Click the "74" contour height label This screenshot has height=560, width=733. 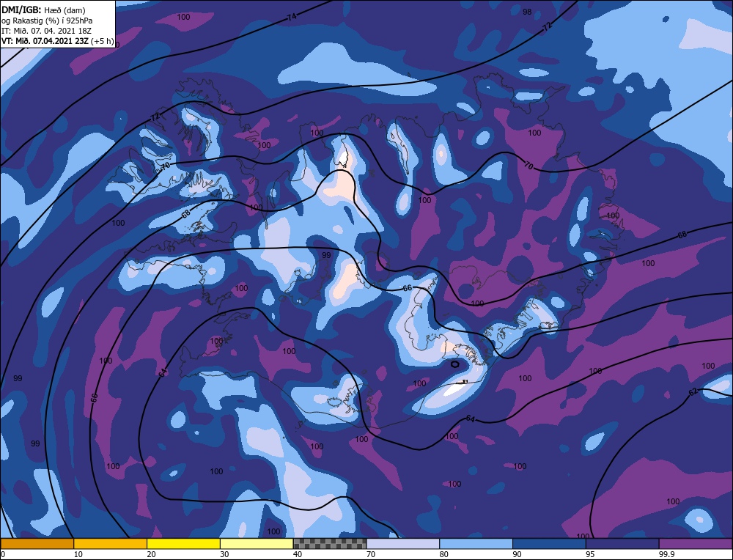(292, 17)
